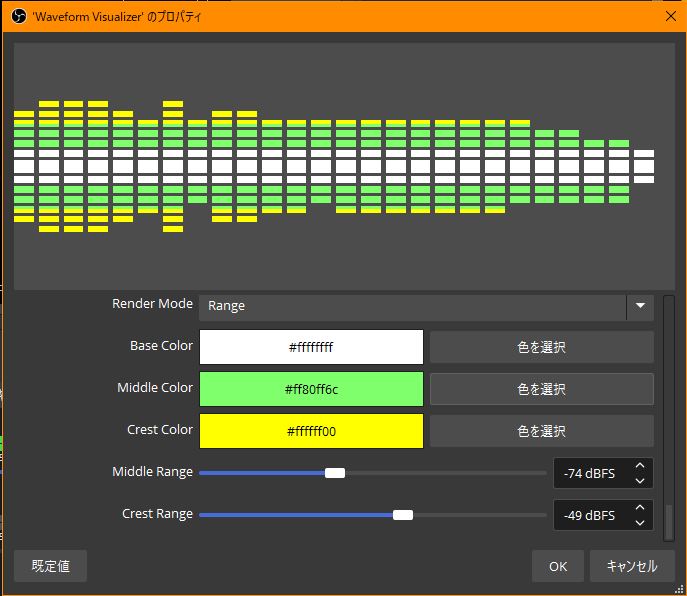The height and width of the screenshot is (596, 687).
Task: Click the white Base Color swatch
Action: click(x=311, y=347)
